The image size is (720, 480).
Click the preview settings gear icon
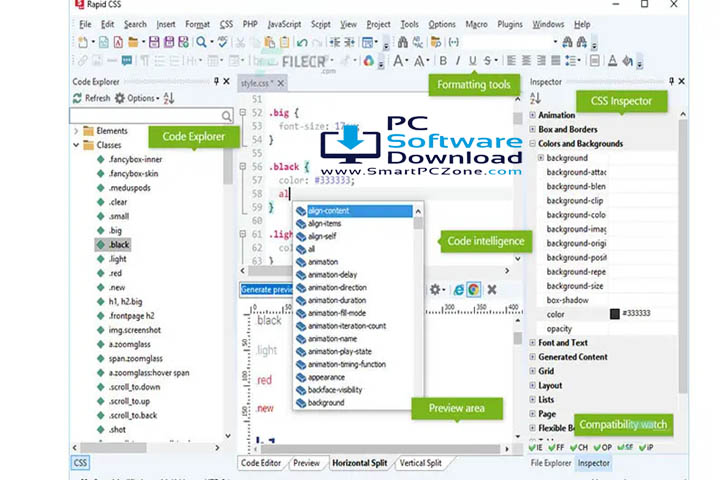(435, 289)
